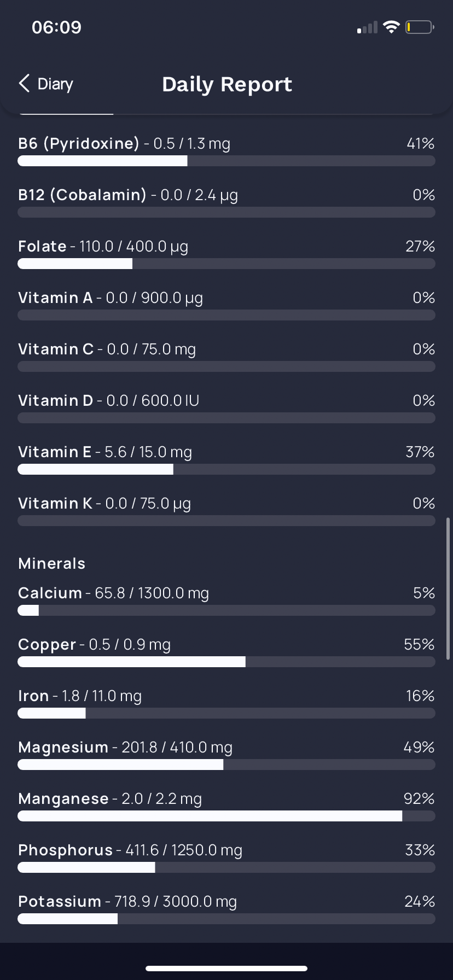Click the vertical scrollbar indicator
This screenshot has width=453, height=980.
pos(448,588)
